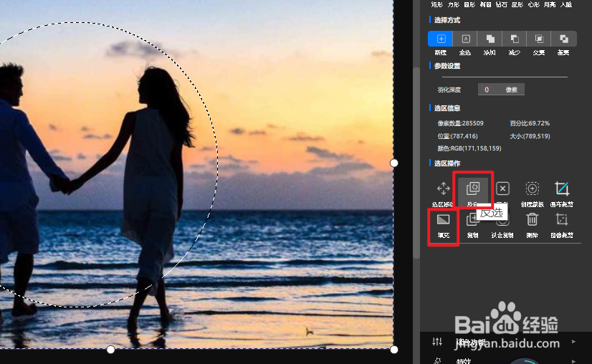The image size is (592, 364).
Task: Use the 差集 difference selection mode
Action: click(x=563, y=39)
